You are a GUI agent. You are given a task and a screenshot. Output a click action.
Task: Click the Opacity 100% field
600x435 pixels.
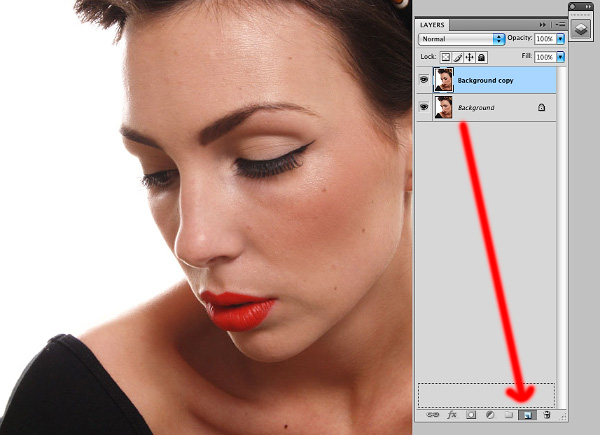(x=545, y=39)
